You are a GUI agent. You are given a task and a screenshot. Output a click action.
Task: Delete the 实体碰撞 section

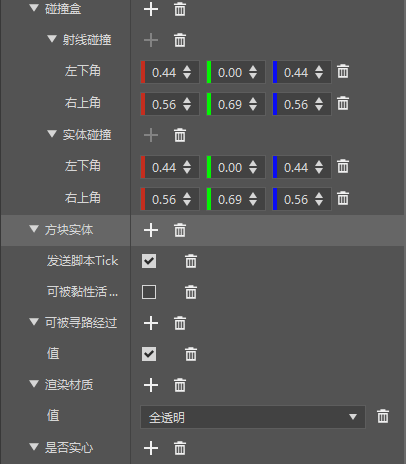[x=180, y=135]
